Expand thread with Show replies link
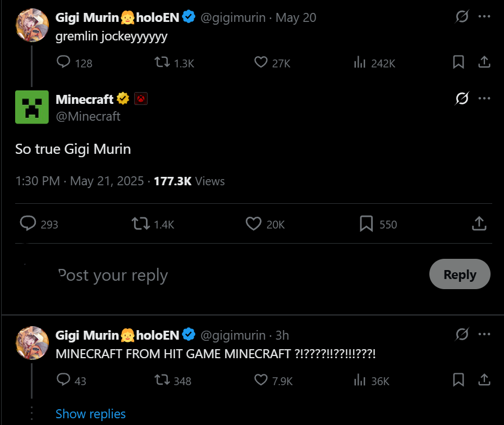This screenshot has height=425, width=504. coord(90,414)
